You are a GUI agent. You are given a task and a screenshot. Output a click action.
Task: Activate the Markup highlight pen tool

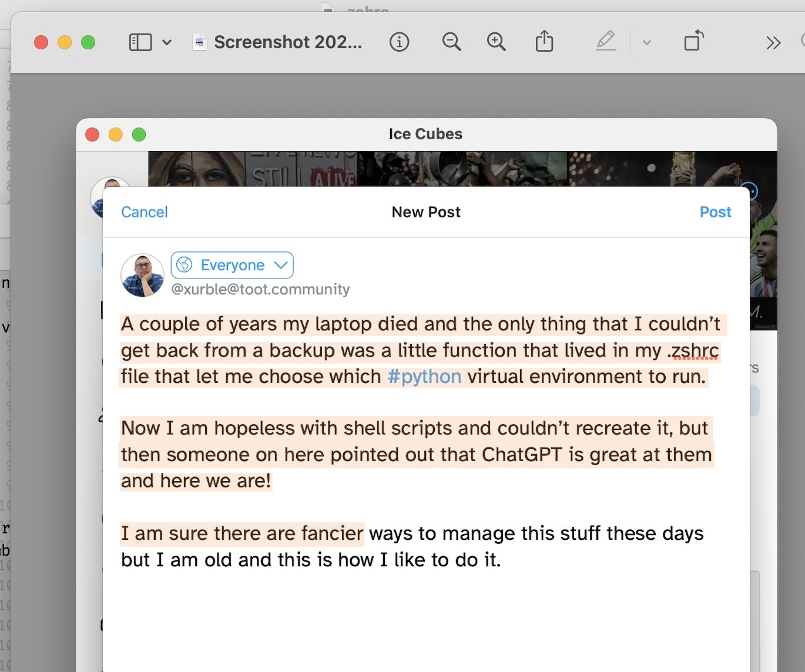click(x=606, y=41)
